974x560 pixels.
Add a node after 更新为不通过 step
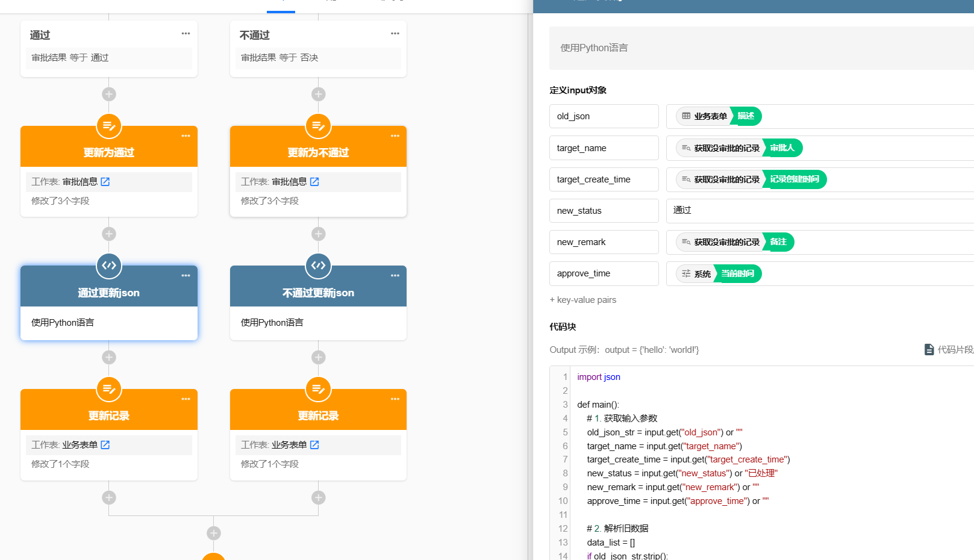click(x=319, y=234)
